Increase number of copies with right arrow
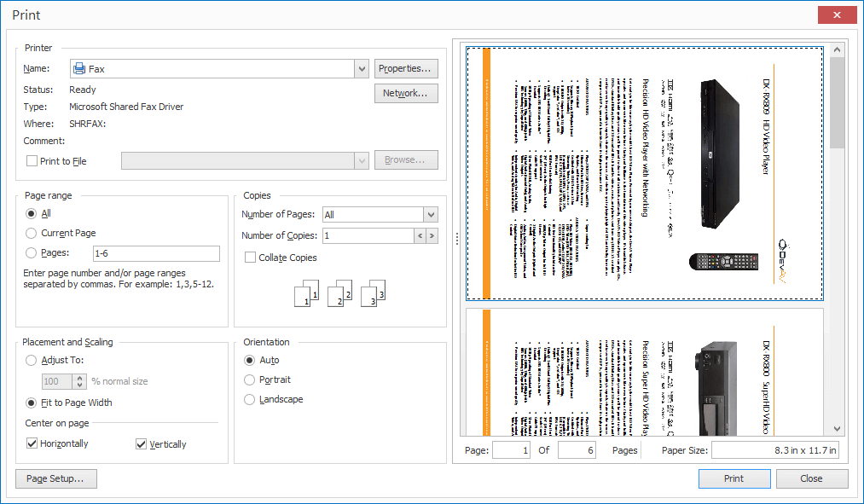The height and width of the screenshot is (504, 864). (x=432, y=236)
